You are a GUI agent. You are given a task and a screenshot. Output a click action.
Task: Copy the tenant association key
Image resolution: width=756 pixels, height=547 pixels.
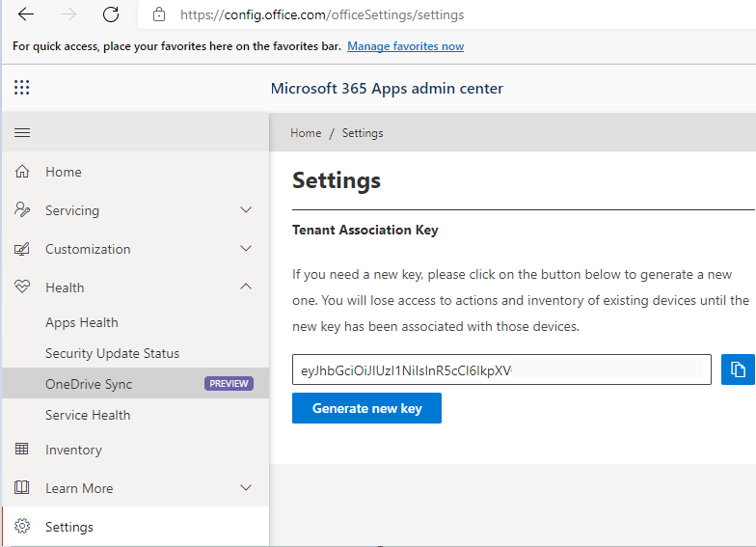738,369
